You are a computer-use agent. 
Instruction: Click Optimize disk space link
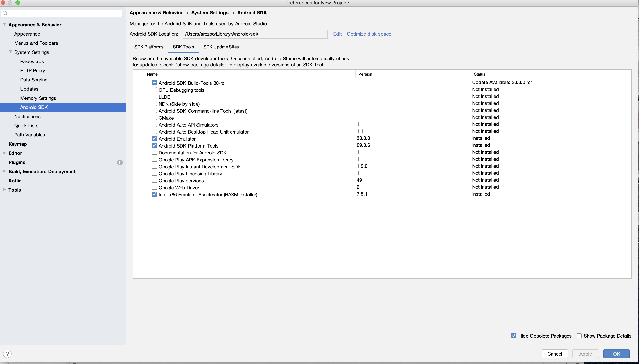point(369,34)
